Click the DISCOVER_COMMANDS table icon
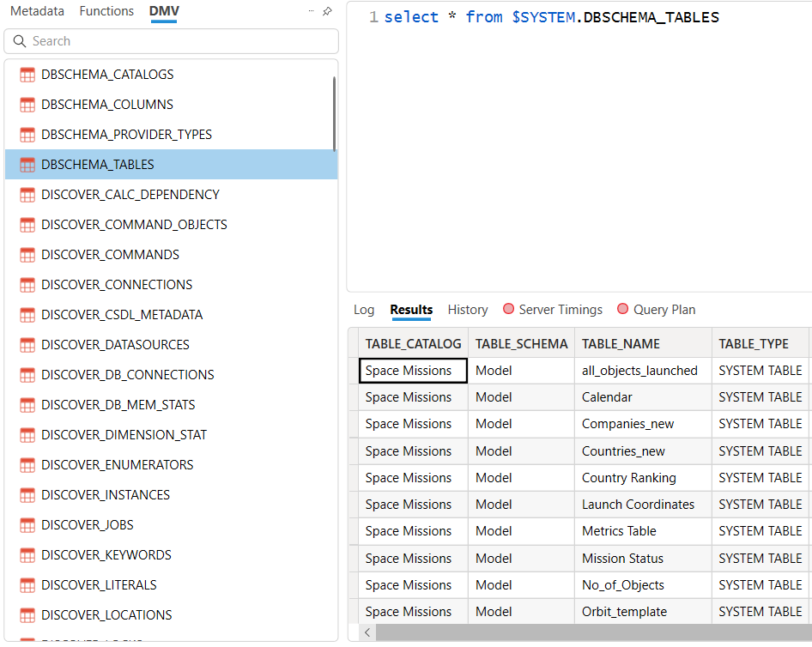The image size is (812, 647). click(x=27, y=255)
